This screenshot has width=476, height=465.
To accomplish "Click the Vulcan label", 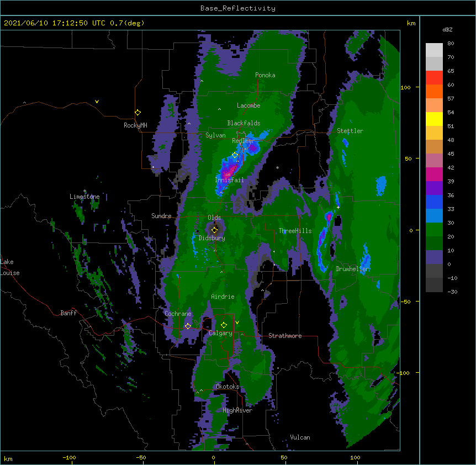I will (x=300, y=437).
